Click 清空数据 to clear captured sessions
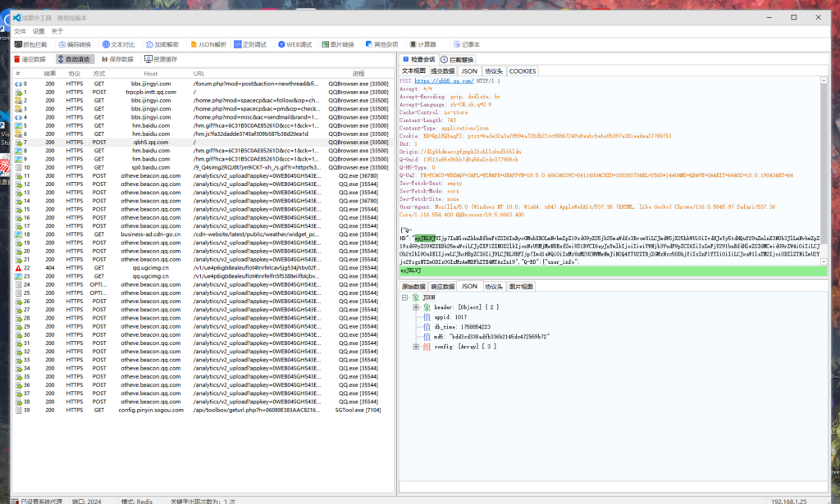Viewport: 840px width, 504px height. point(30,59)
